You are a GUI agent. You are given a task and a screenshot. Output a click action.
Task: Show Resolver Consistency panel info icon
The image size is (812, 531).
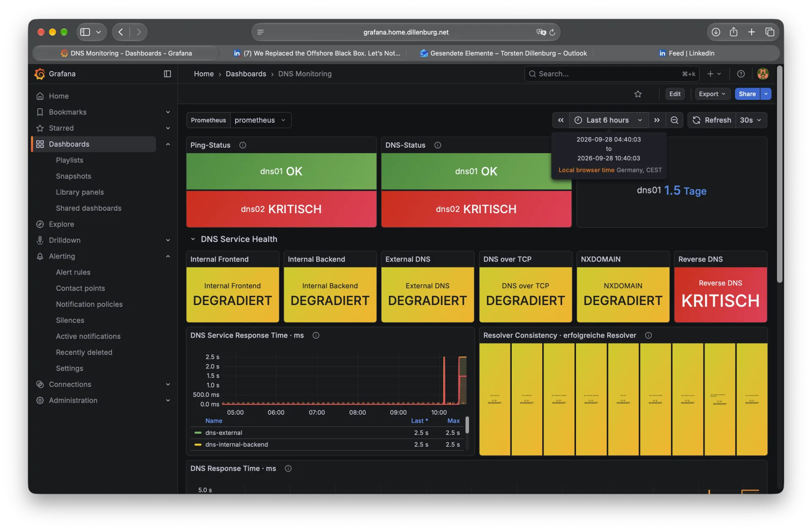click(x=648, y=335)
